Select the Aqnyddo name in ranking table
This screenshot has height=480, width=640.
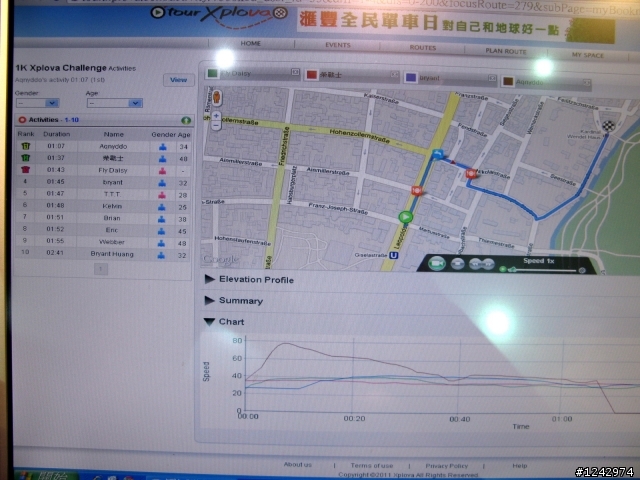[x=113, y=146]
